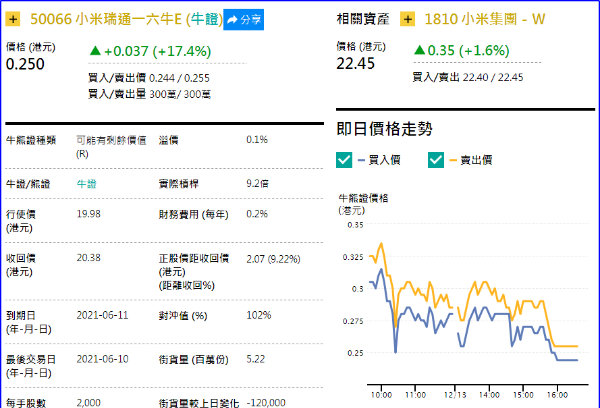
Task: Click the 可能有剩餘價值 (R) category text
Action: coord(111,147)
